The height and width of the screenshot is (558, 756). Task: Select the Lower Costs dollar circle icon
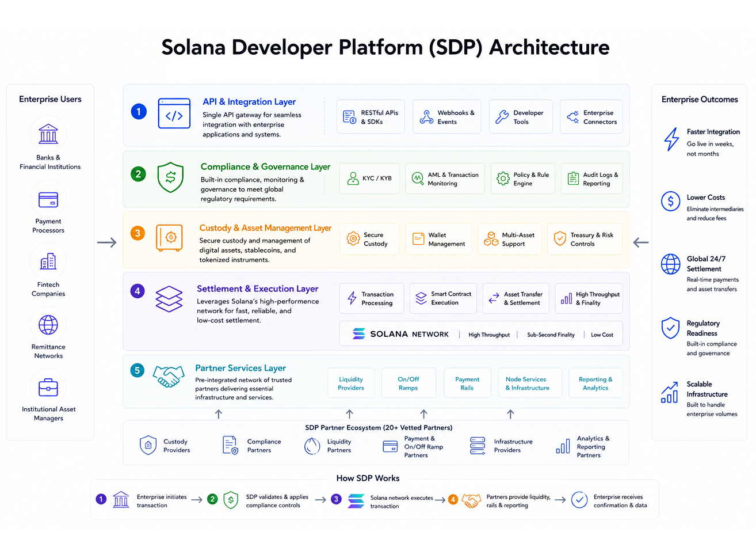click(671, 202)
